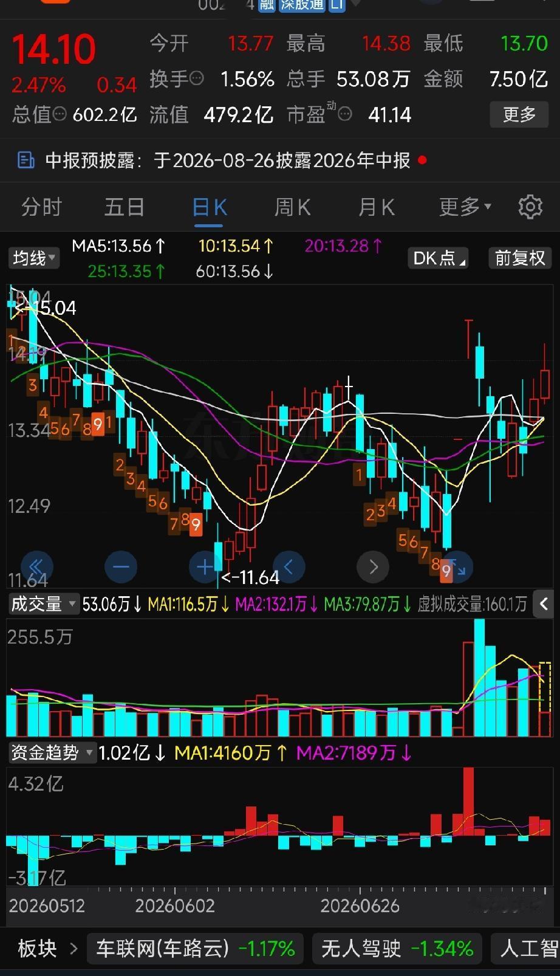Tap the 总手 53.08万 value
The image size is (560, 976).
tap(374, 79)
